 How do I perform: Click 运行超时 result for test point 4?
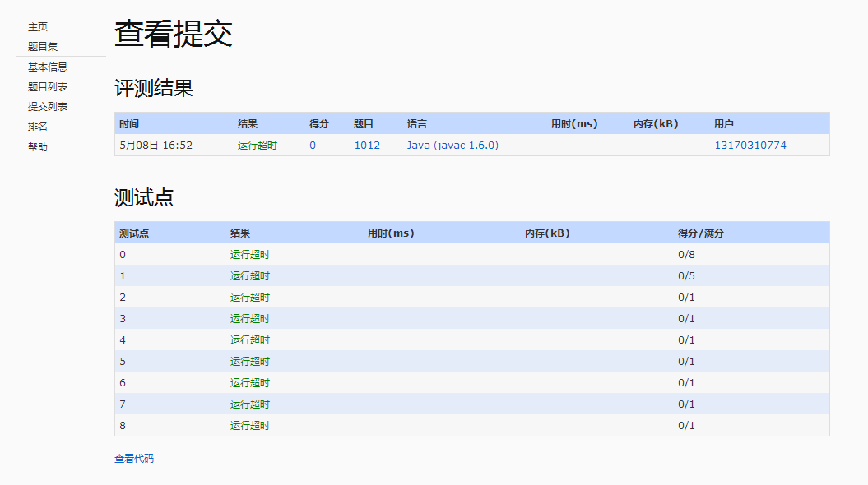tap(250, 340)
